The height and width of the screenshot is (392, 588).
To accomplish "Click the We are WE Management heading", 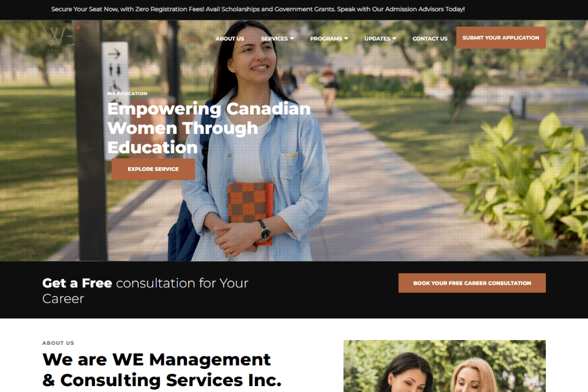I will (x=162, y=370).
